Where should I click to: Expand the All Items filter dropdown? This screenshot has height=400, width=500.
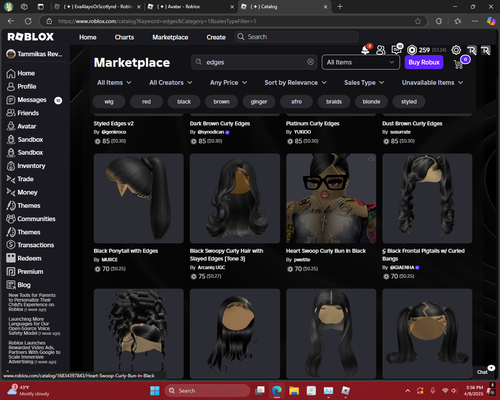(x=114, y=83)
